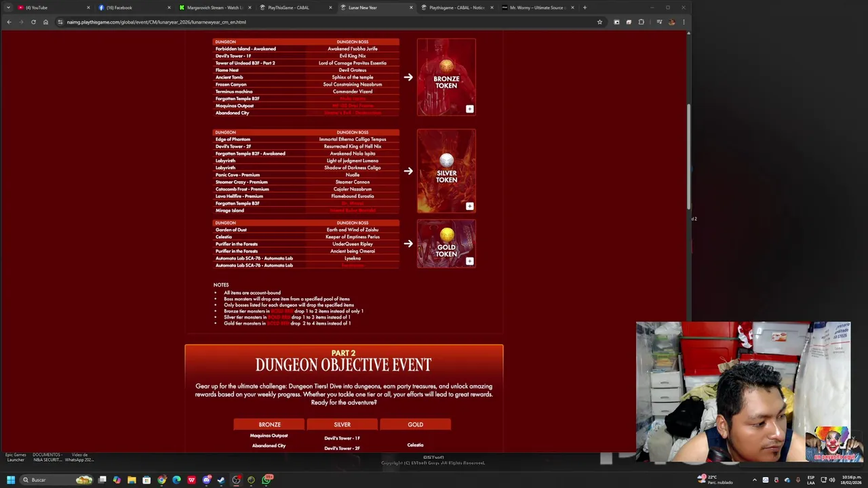Click the 'Lysekna' boss name

[x=353, y=258]
